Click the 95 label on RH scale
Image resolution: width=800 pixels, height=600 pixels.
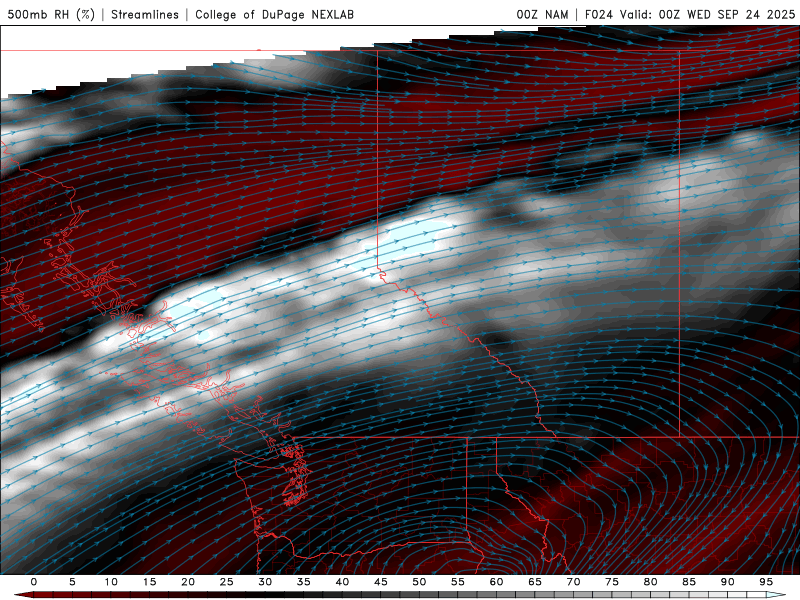(x=766, y=582)
